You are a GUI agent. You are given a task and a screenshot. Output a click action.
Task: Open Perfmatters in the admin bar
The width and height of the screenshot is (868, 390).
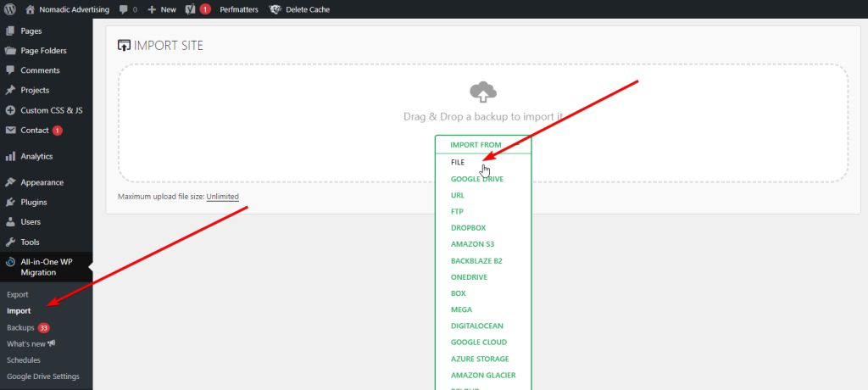(239, 9)
